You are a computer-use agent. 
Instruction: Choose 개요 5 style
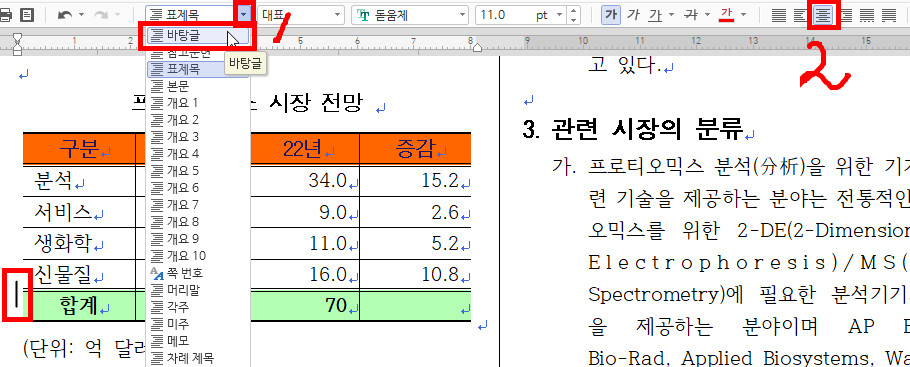click(x=197, y=171)
